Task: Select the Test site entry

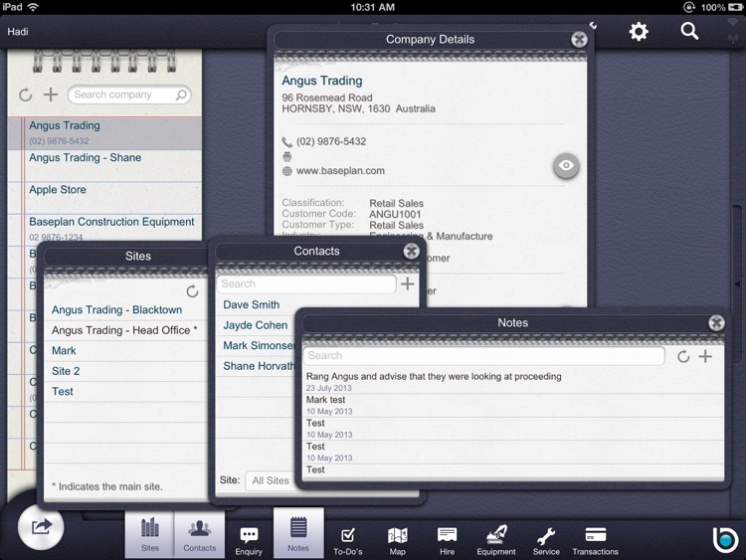Action: (x=125, y=392)
